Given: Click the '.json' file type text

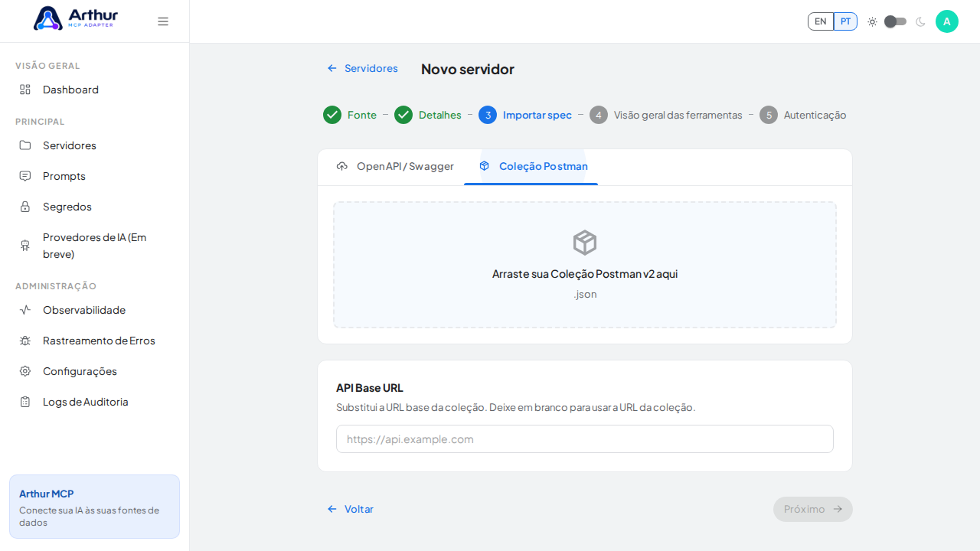Looking at the screenshot, I should (585, 294).
